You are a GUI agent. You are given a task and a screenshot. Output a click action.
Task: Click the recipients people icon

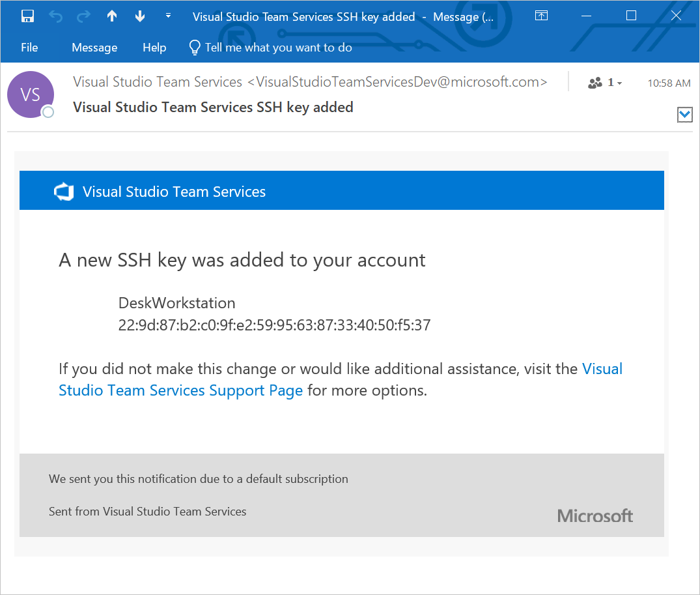pyautogui.click(x=595, y=83)
